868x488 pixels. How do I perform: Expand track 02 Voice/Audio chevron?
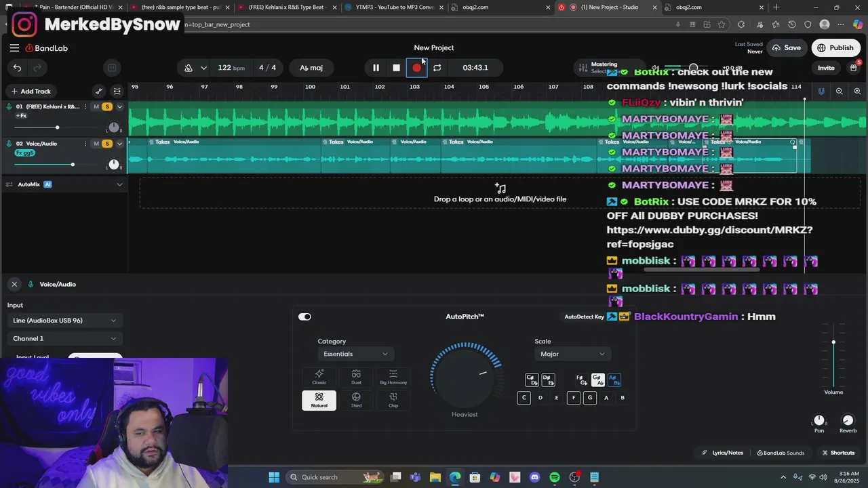(x=120, y=144)
